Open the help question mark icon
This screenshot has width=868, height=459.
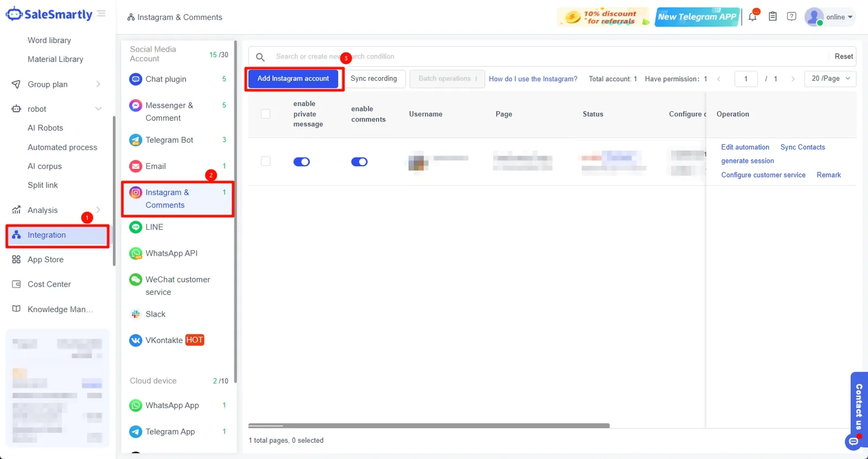[792, 17]
